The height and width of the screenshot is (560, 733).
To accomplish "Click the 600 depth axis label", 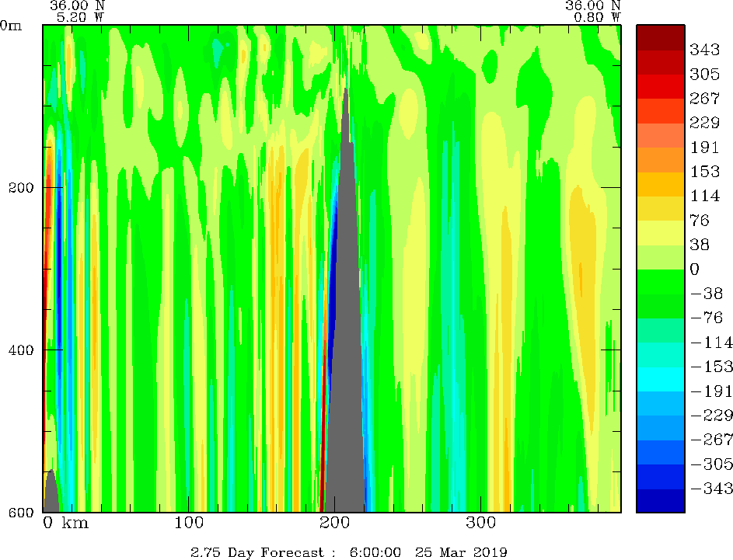I will 21,513.
